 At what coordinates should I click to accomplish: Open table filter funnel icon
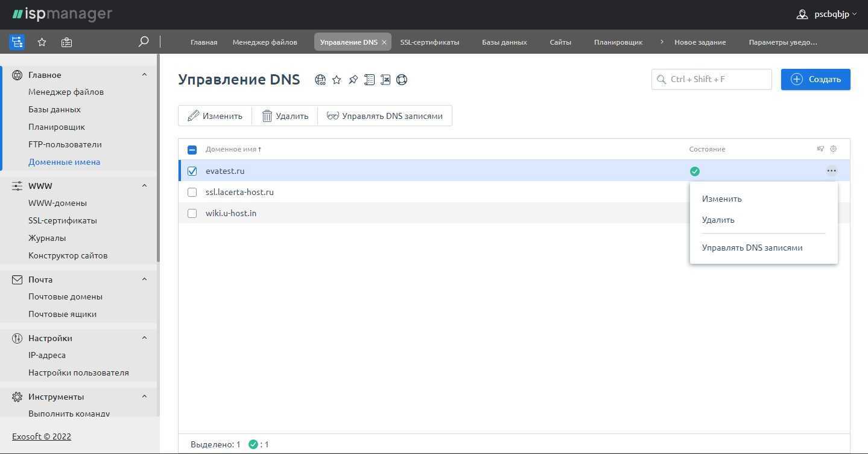pyautogui.click(x=820, y=149)
